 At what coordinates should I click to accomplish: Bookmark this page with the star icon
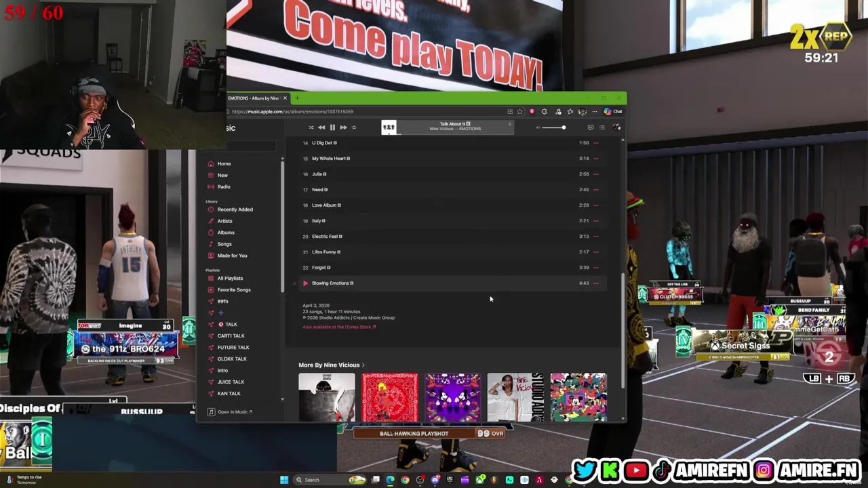519,111
